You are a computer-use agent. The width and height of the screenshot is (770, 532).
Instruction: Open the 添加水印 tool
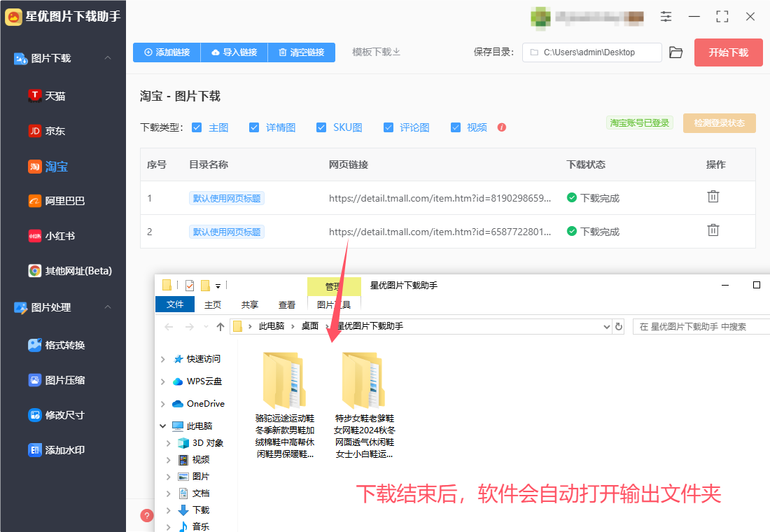(x=57, y=450)
